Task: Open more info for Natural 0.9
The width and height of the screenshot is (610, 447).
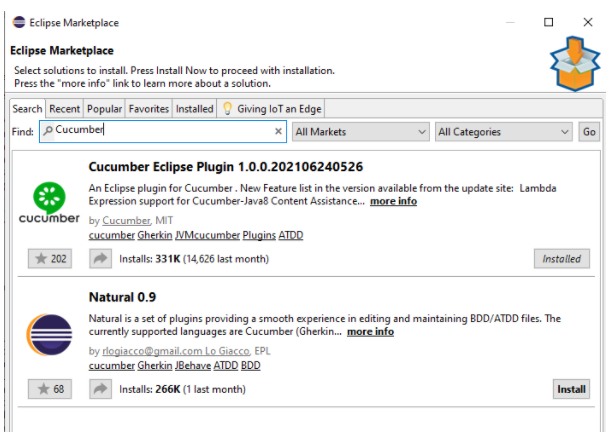Action: click(370, 331)
